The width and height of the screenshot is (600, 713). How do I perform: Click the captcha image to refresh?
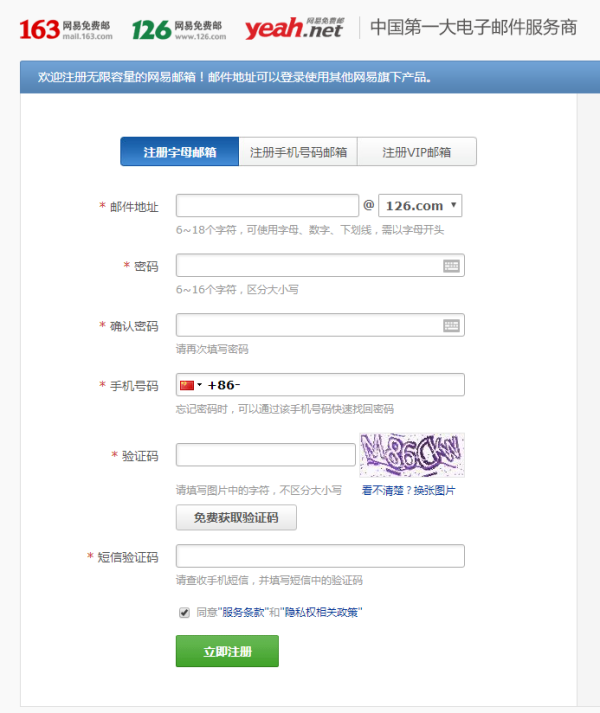412,455
